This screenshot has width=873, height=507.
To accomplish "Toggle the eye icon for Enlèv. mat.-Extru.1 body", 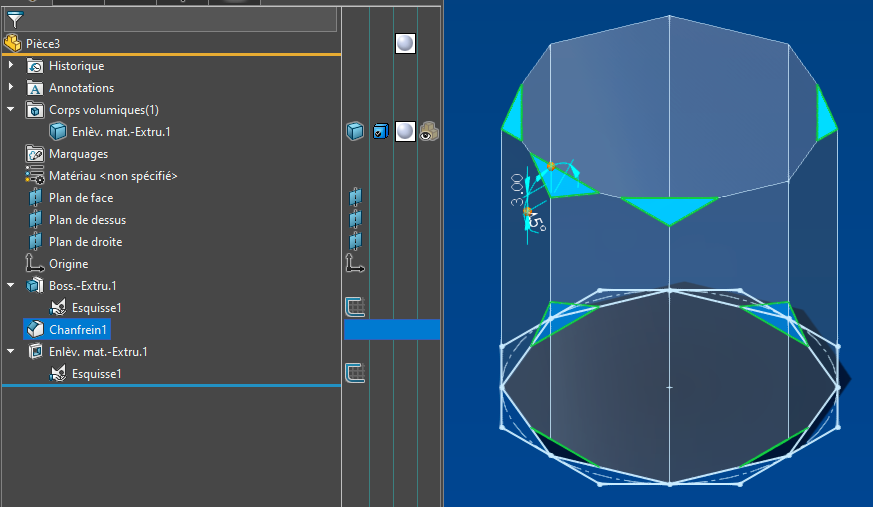I will [429, 132].
